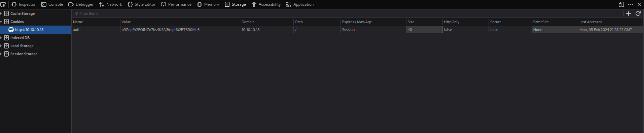Expand the Cache Storage tree arrow
644x133 pixels.
pos(1,13)
